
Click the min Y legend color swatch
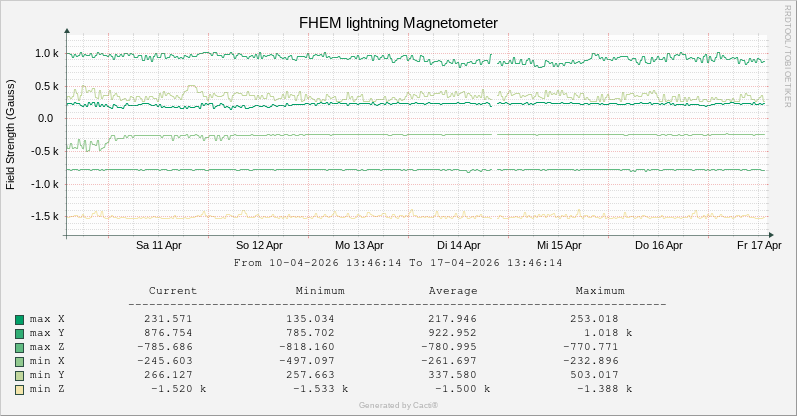click(19, 375)
